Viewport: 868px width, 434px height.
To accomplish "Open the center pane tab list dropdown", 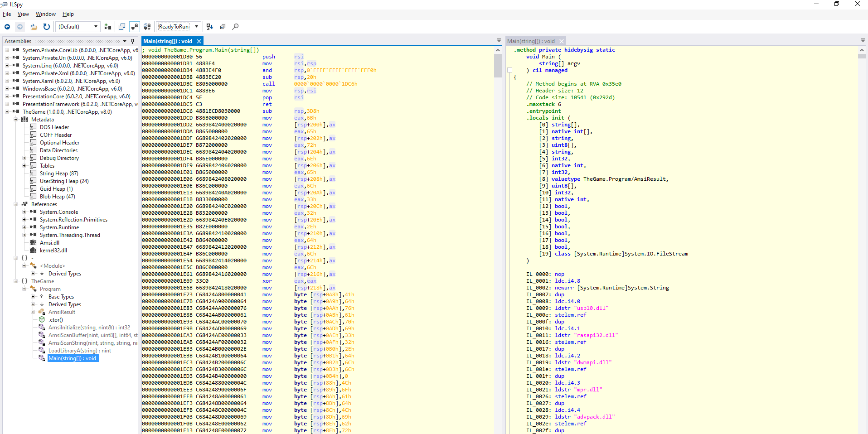I will tap(499, 41).
